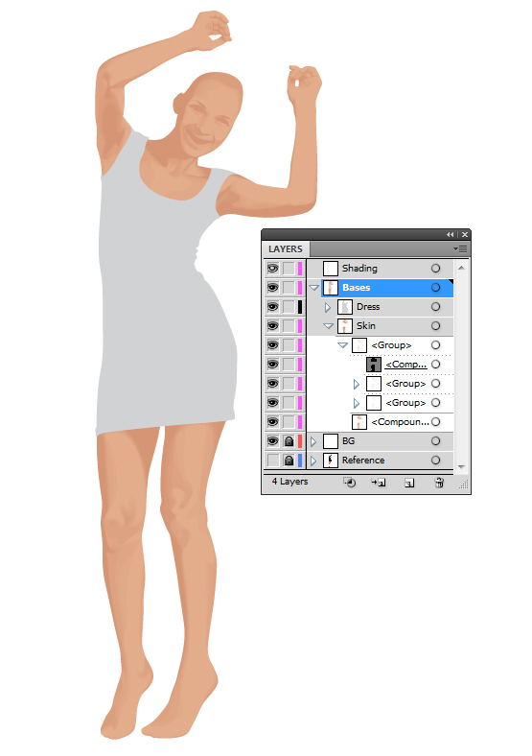Show the hidden Reference layer
This screenshot has height=756, width=532.
(273, 461)
